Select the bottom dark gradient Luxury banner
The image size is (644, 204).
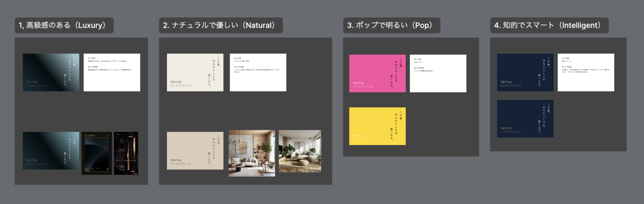[51, 150]
